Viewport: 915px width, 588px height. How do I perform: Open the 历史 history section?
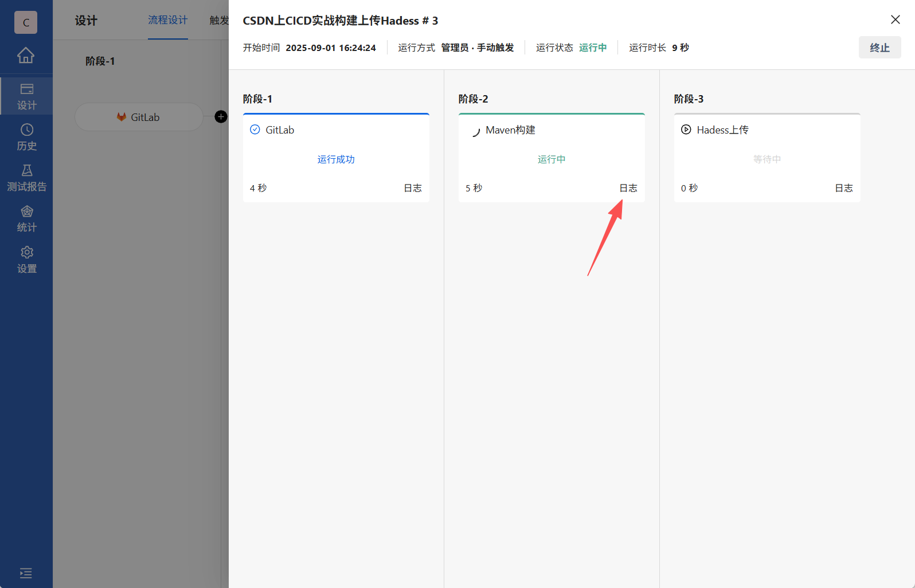[x=26, y=138]
